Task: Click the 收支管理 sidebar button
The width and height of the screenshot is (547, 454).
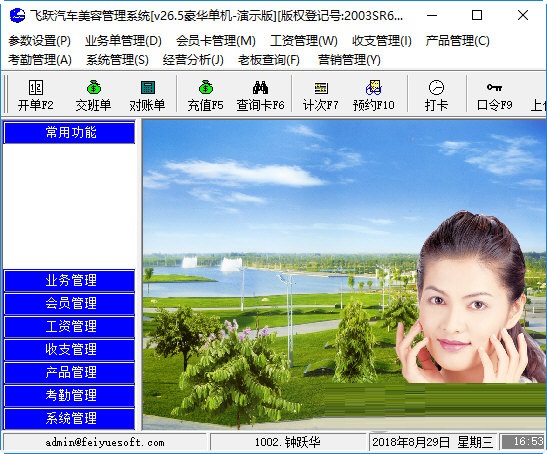Action: pyautogui.click(x=69, y=350)
